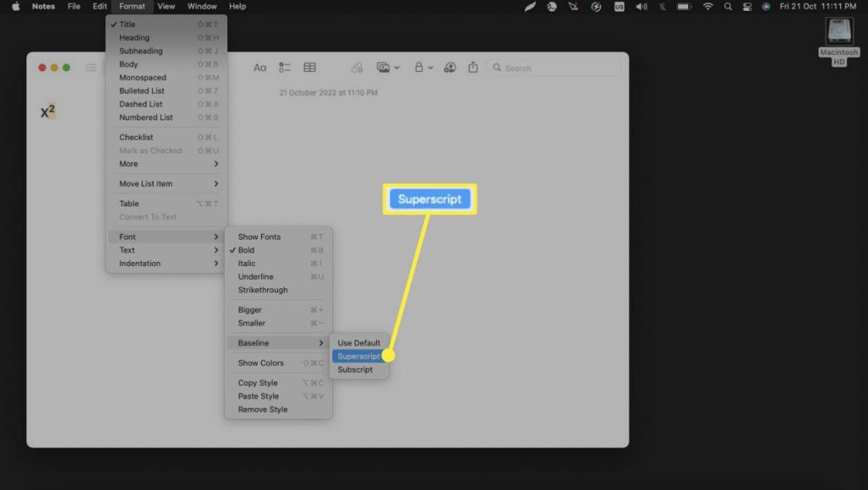Select Dashed List format
The height and width of the screenshot is (490, 868).
point(167,104)
